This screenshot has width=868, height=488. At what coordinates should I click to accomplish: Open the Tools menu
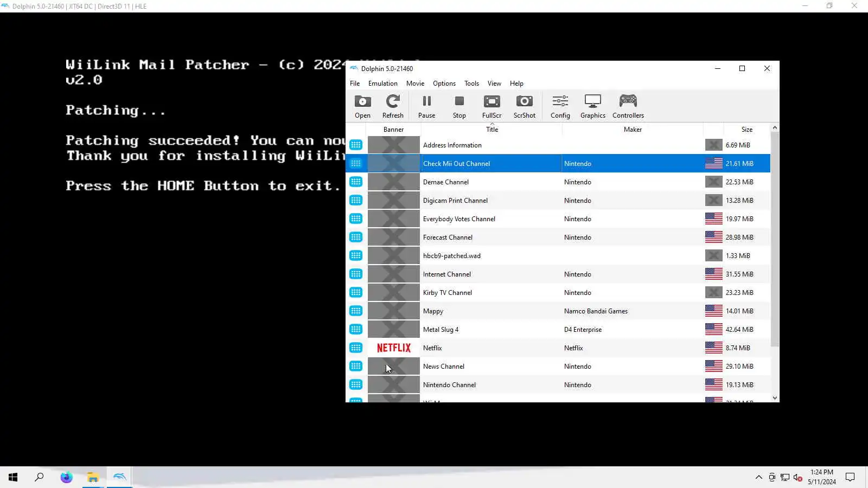471,84
